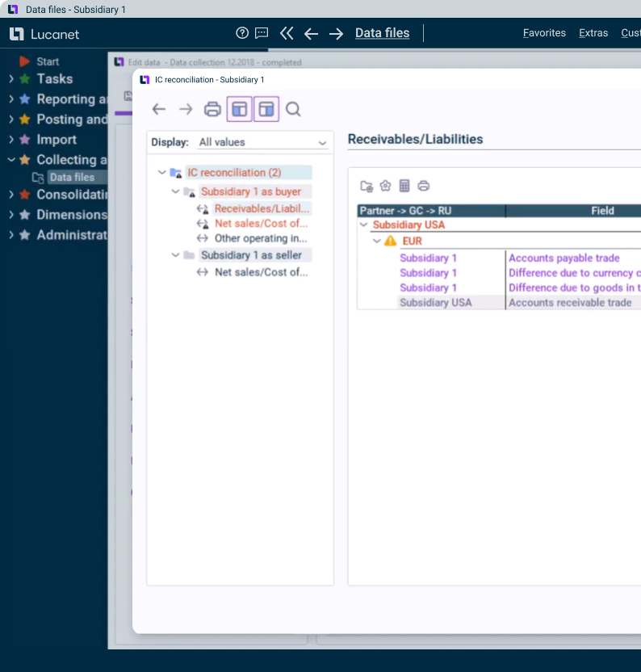
Task: Open the Extras menu
Action: click(x=593, y=33)
